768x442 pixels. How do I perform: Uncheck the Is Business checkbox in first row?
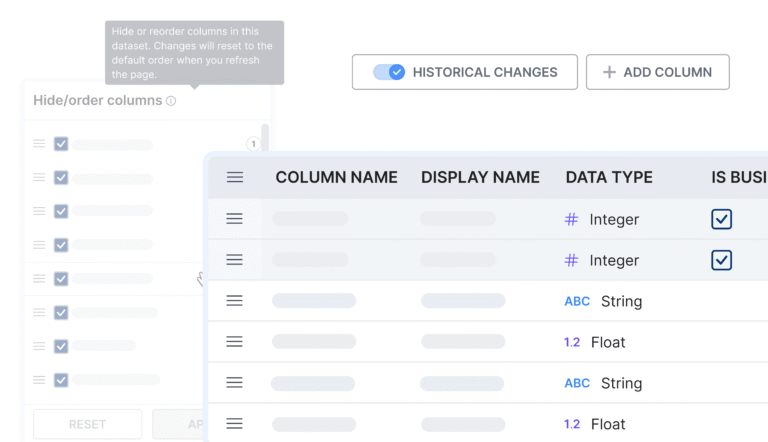pos(721,219)
